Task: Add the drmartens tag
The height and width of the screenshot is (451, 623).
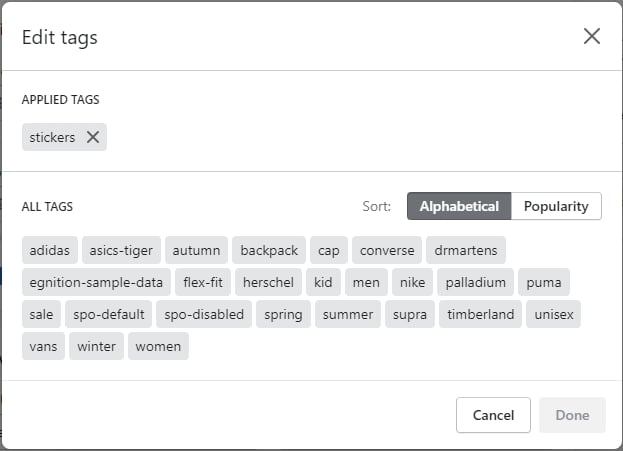Action: click(x=466, y=250)
